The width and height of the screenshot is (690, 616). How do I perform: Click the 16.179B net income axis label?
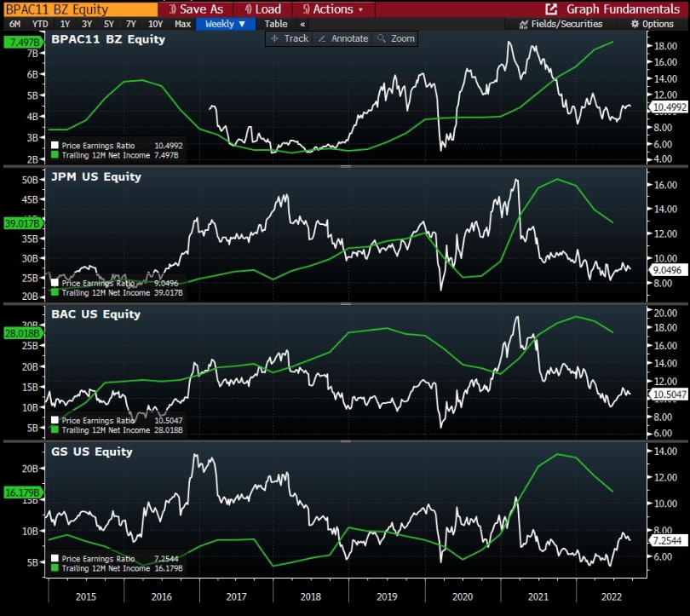click(24, 492)
